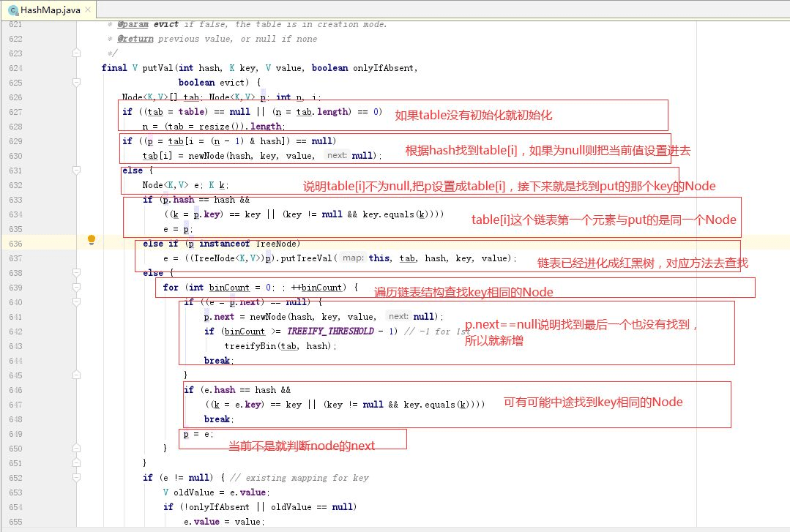
Task: Collapse the Javadoc comment fold at line 623
Action: [x=76, y=53]
